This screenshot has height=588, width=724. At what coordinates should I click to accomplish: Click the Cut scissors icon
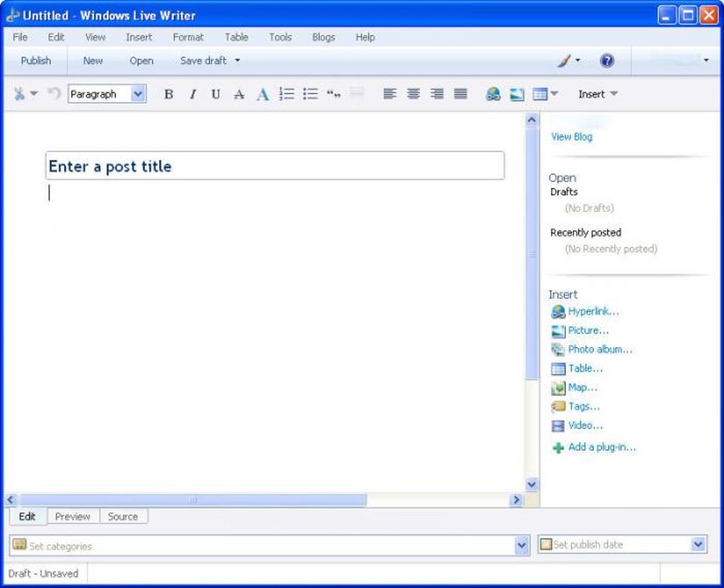[19, 94]
